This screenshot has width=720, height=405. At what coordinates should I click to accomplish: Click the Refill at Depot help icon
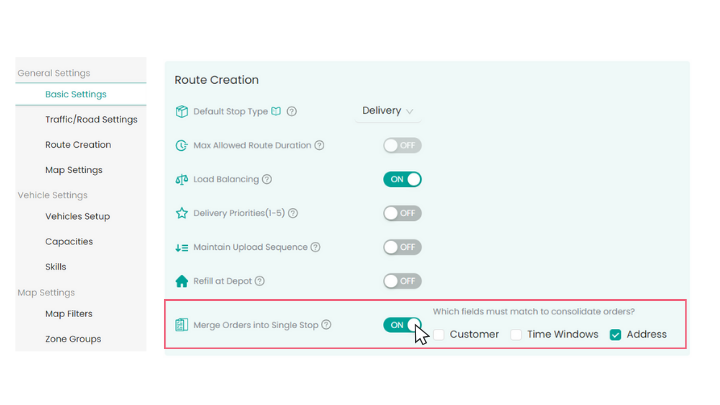(x=259, y=281)
